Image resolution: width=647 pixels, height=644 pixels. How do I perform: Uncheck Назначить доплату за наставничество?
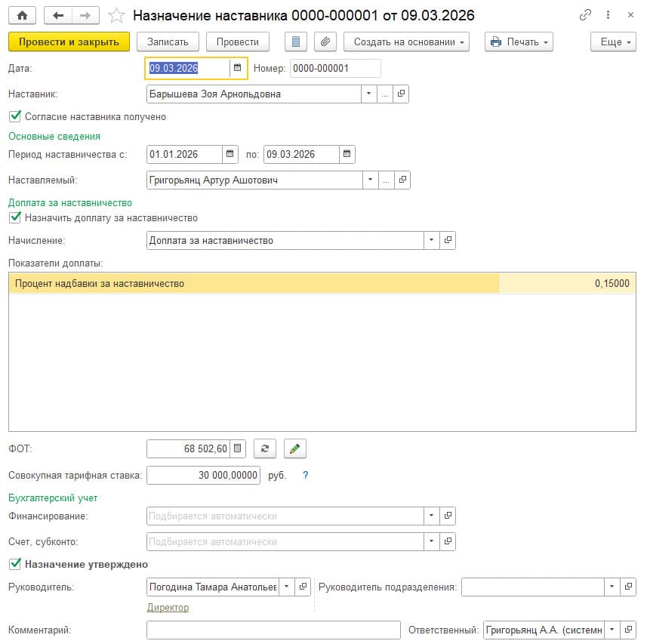click(14, 217)
